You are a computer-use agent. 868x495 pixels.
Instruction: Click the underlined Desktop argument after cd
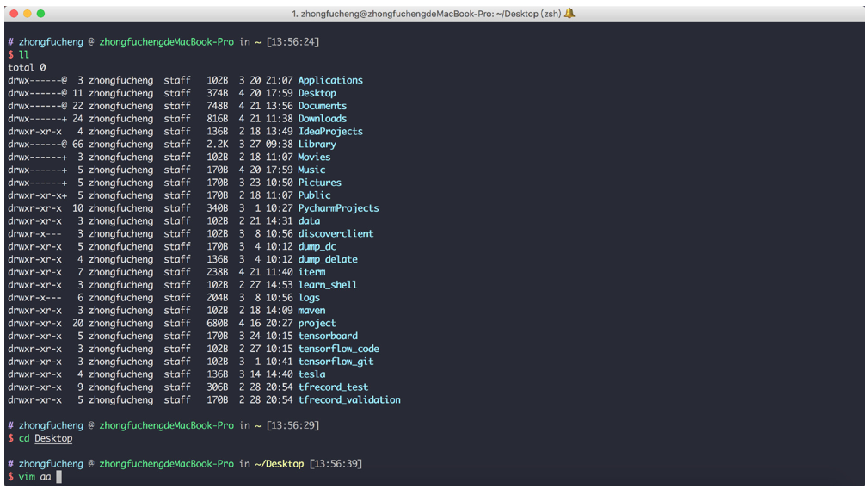[53, 438]
